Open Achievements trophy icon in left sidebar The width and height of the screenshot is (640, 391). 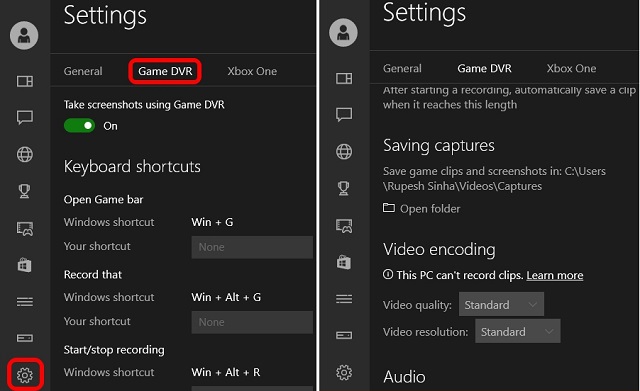pyautogui.click(x=24, y=191)
